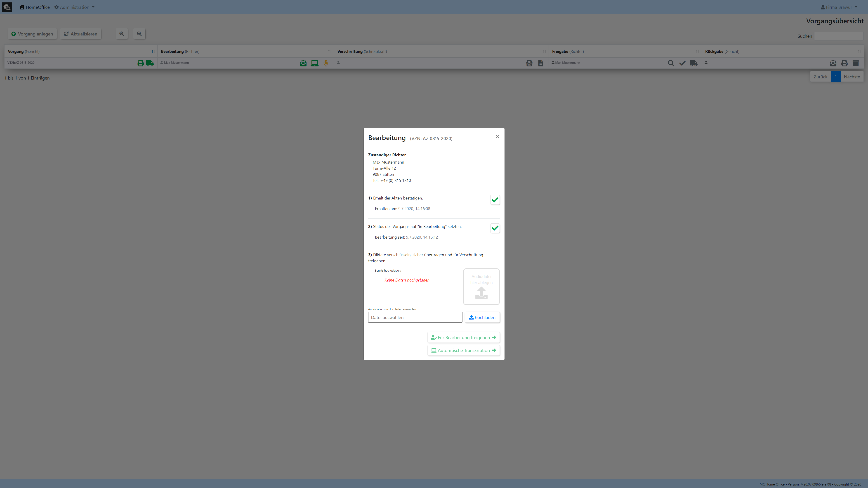The height and width of the screenshot is (488, 868).
Task: Click the 9087 Stiften address line
Action: coord(383,174)
